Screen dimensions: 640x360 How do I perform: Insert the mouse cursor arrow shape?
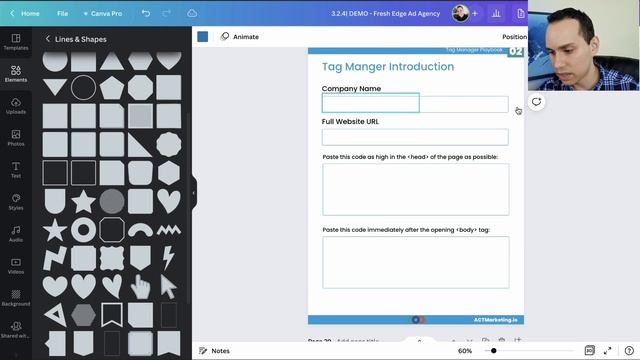coord(168,287)
